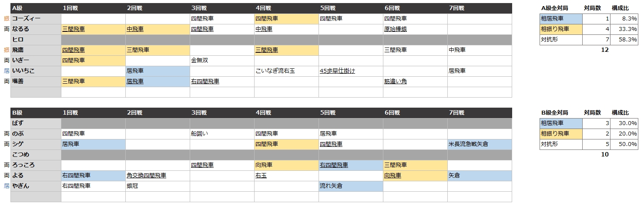
Task: Select the 金無双 cell in いぎー row
Action: point(222,61)
